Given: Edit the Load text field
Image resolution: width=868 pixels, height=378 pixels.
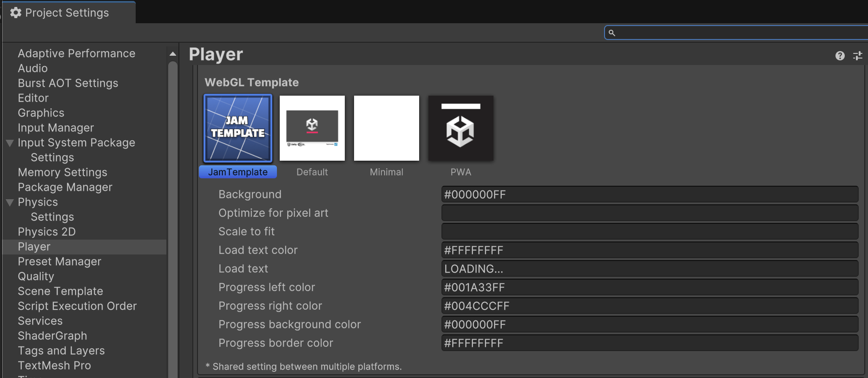Looking at the screenshot, I should (x=649, y=269).
